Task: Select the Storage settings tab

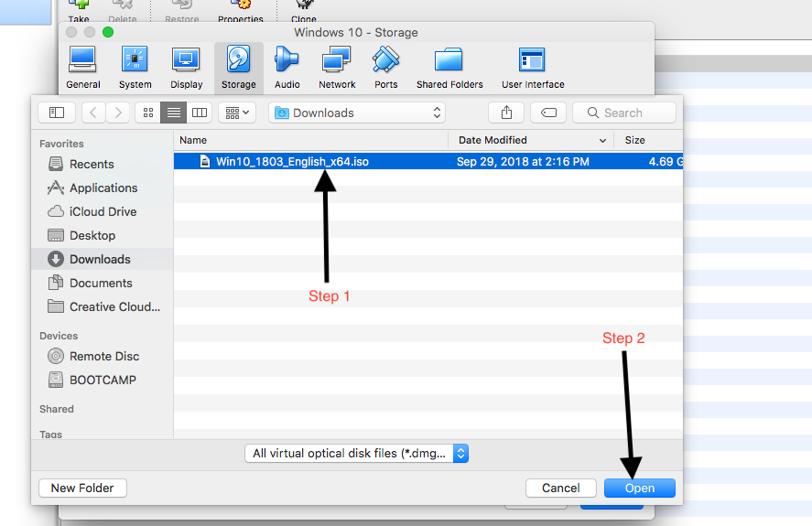Action: click(x=239, y=68)
